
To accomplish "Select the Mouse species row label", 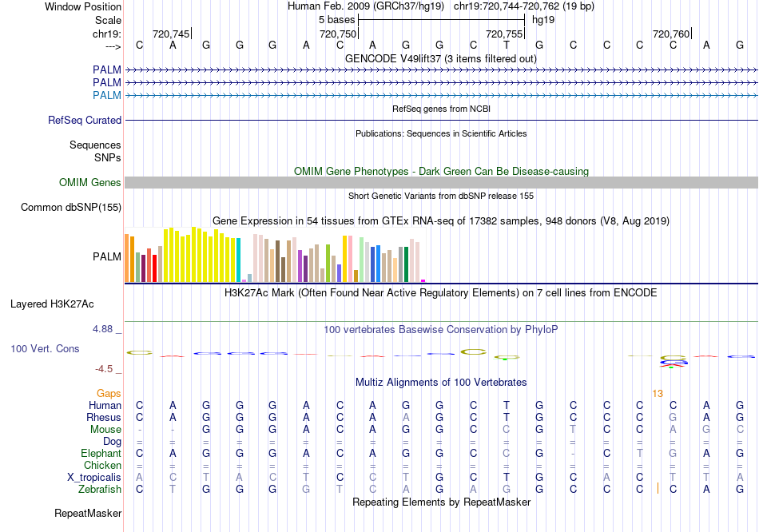I will pos(106,430).
